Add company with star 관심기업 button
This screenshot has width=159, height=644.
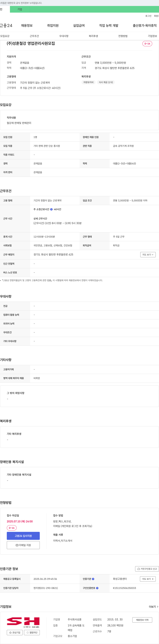[15, 633]
